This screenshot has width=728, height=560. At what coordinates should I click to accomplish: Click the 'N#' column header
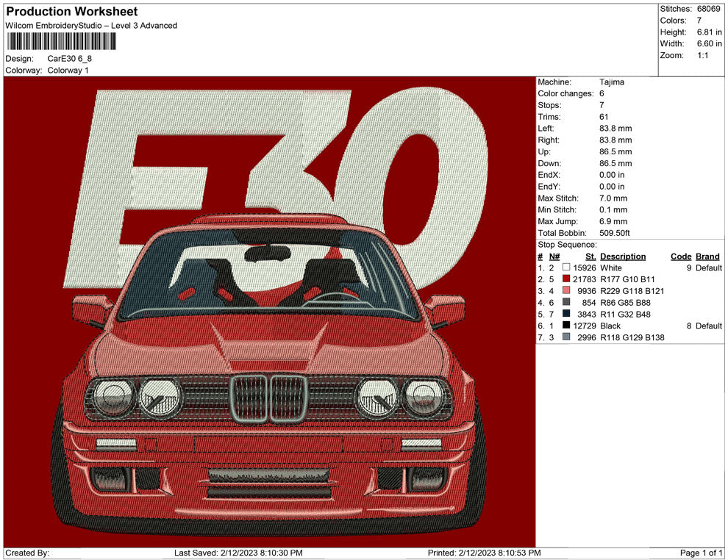tap(554, 256)
